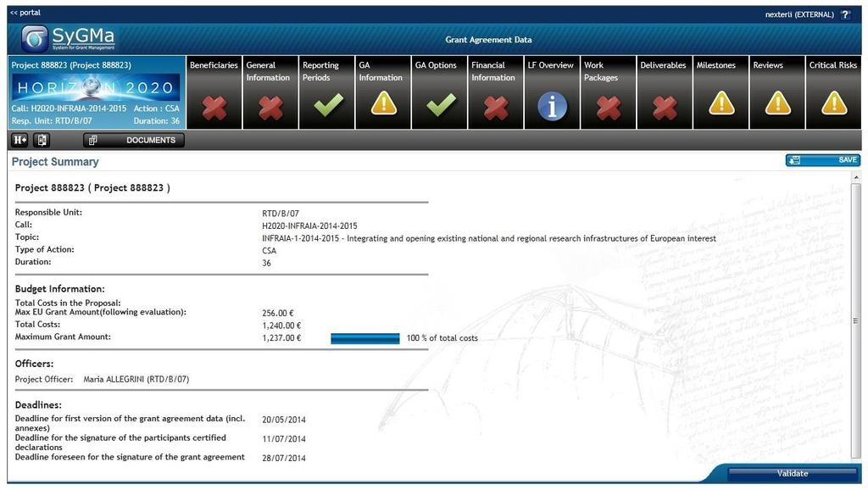Click the Maximum Grant Amount 1,237.00 €
Viewport: 868px width, 490px height.
click(x=281, y=337)
